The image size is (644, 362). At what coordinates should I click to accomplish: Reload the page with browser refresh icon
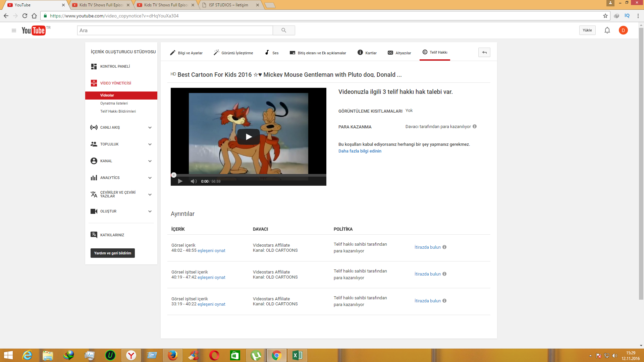25,16
